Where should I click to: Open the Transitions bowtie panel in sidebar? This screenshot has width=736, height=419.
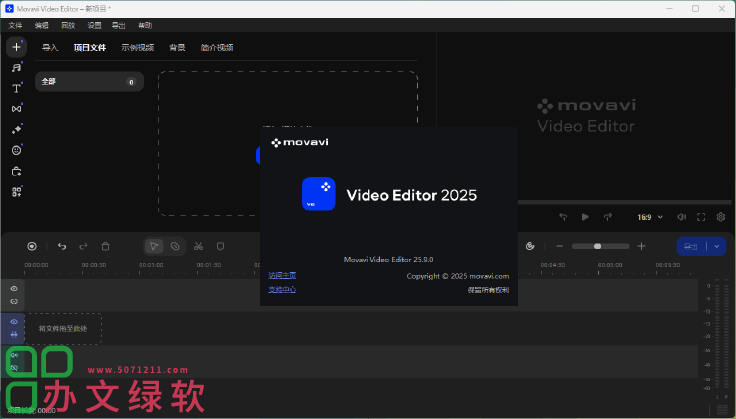(x=16, y=109)
